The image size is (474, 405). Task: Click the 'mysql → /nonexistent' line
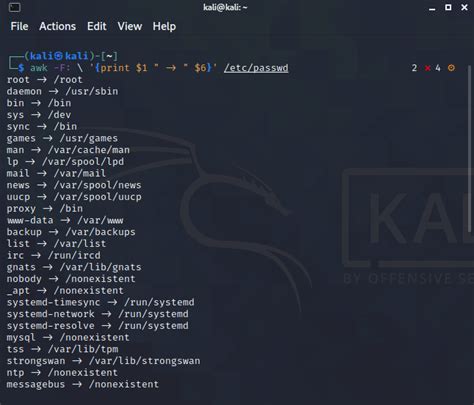[x=68, y=338]
